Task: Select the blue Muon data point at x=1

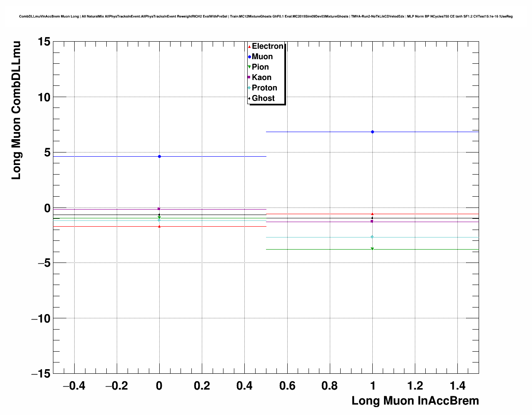Action: tap(372, 132)
